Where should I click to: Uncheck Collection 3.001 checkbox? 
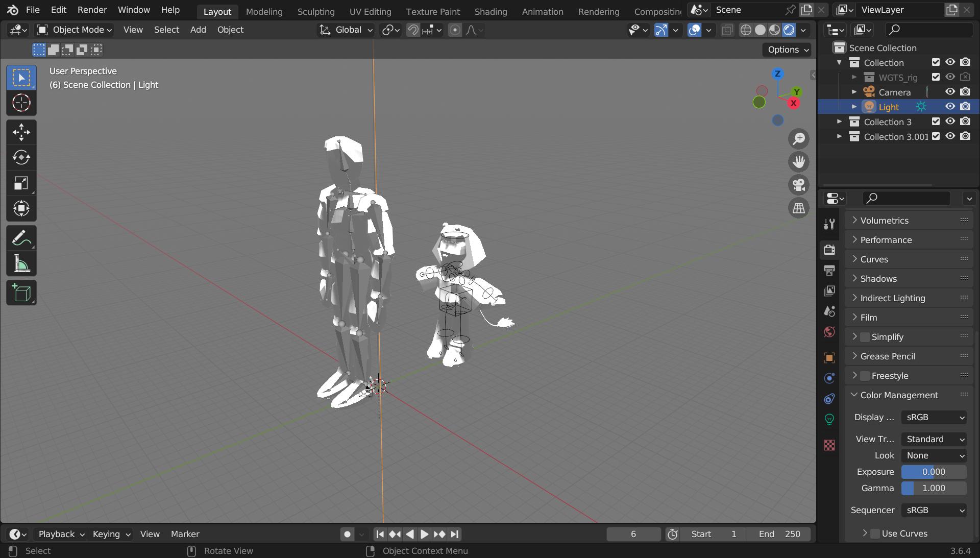(x=936, y=136)
